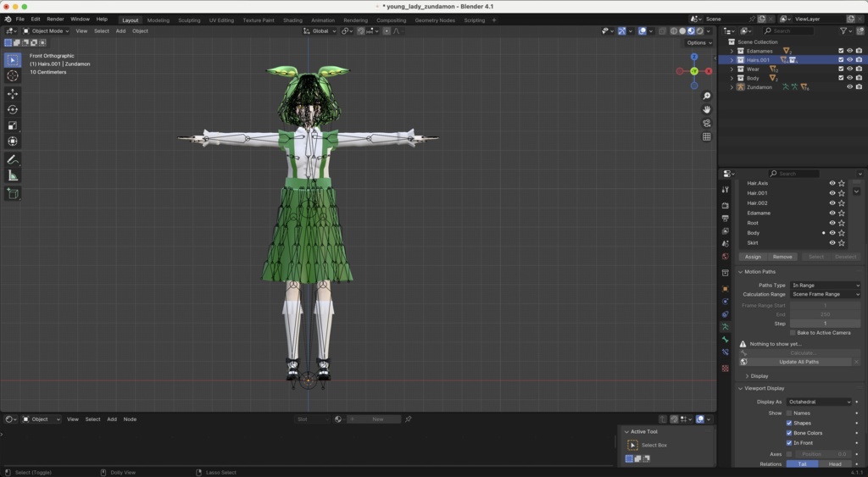Select the Measure tool
868x477 pixels.
(x=12, y=175)
